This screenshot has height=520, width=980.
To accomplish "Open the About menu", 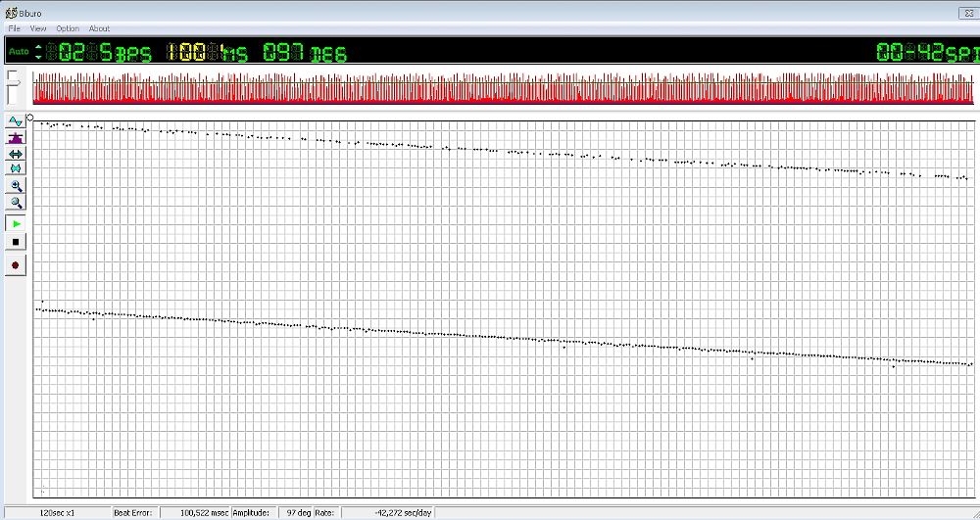I will [99, 28].
